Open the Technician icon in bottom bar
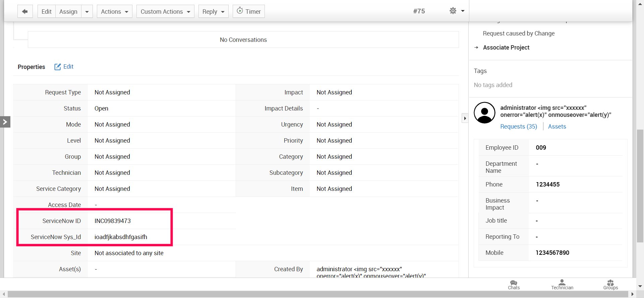 coord(562,285)
